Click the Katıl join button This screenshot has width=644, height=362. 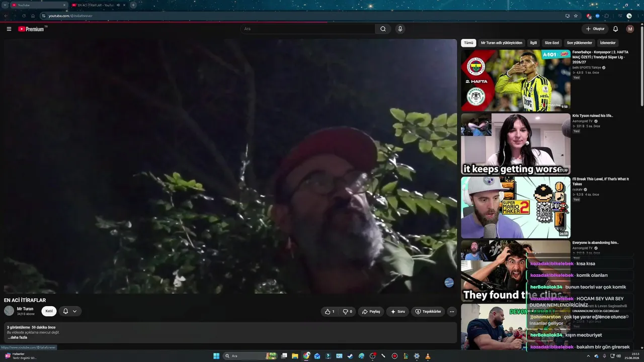pyautogui.click(x=49, y=311)
